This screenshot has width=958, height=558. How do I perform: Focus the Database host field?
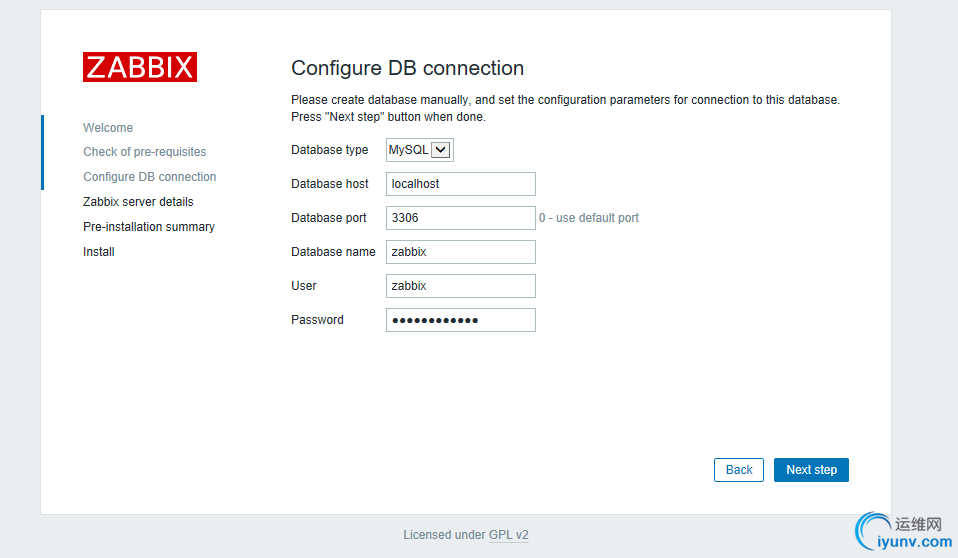coord(460,184)
